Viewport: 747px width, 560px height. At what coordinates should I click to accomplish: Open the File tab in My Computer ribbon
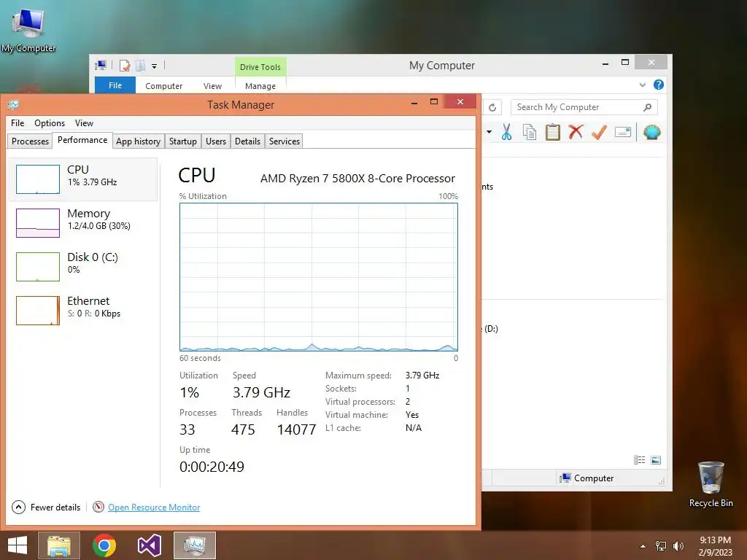coord(115,85)
